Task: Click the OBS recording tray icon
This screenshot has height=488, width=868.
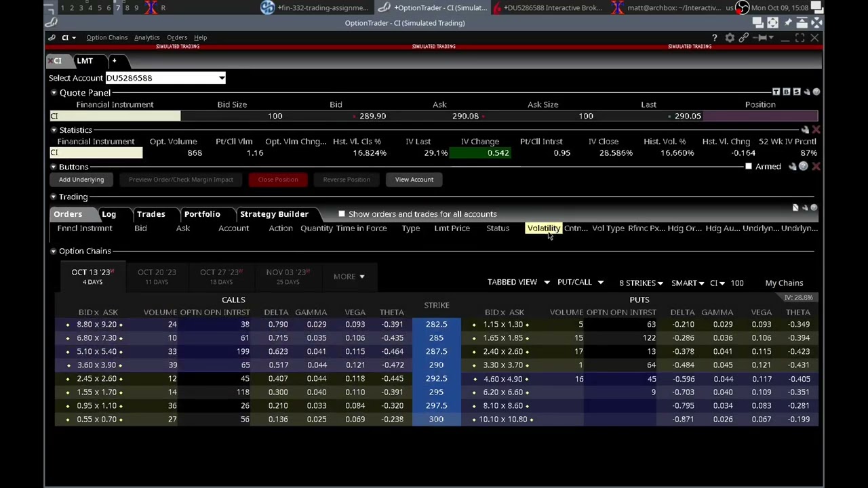Action: point(743,7)
